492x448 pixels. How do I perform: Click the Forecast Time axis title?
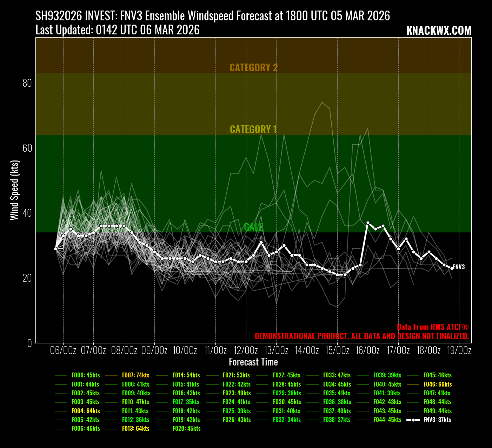[253, 362]
